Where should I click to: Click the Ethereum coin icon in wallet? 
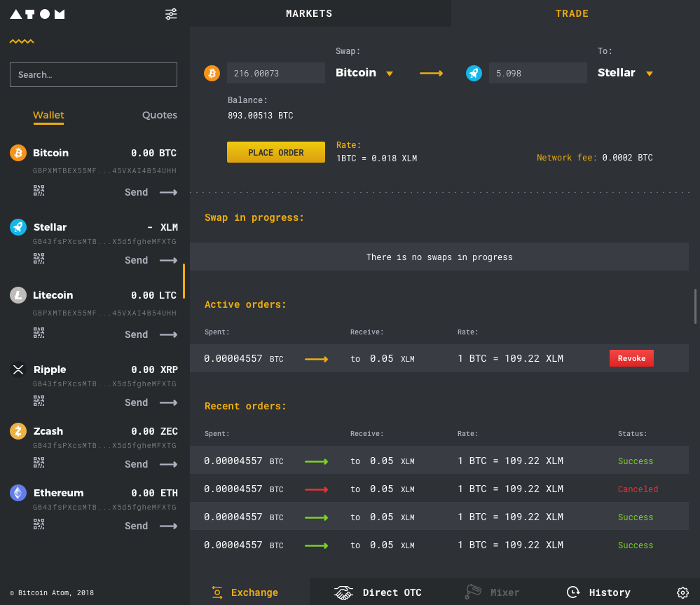click(x=18, y=493)
